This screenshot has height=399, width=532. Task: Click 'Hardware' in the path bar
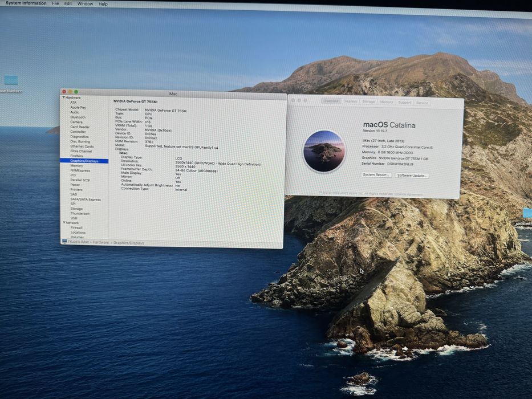click(101, 242)
